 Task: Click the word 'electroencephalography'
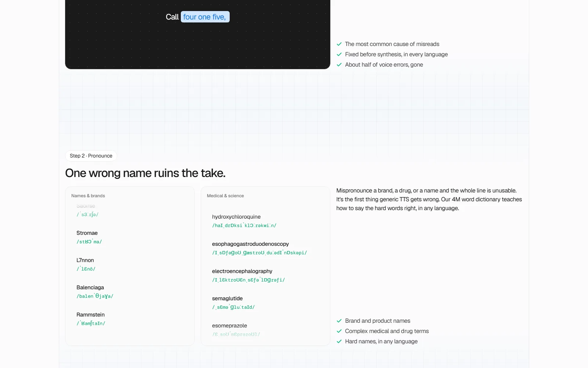point(242,271)
